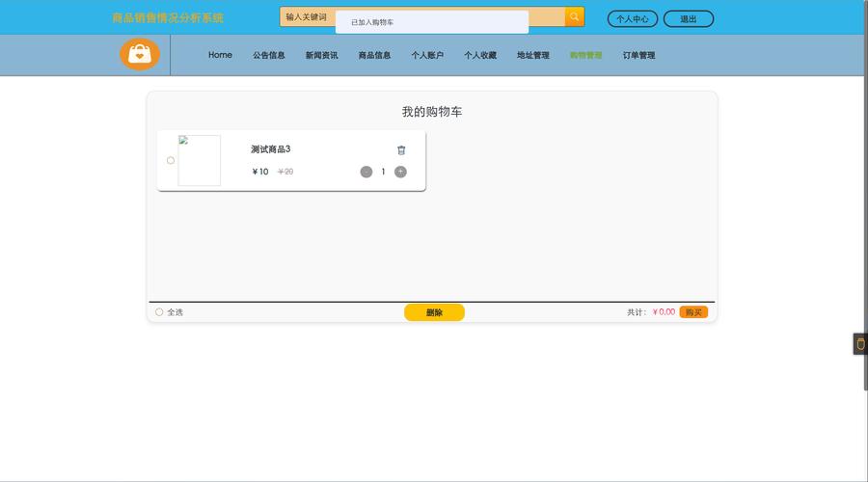This screenshot has height=482, width=868.
Task: Delete item with the trash can icon
Action: coord(401,149)
